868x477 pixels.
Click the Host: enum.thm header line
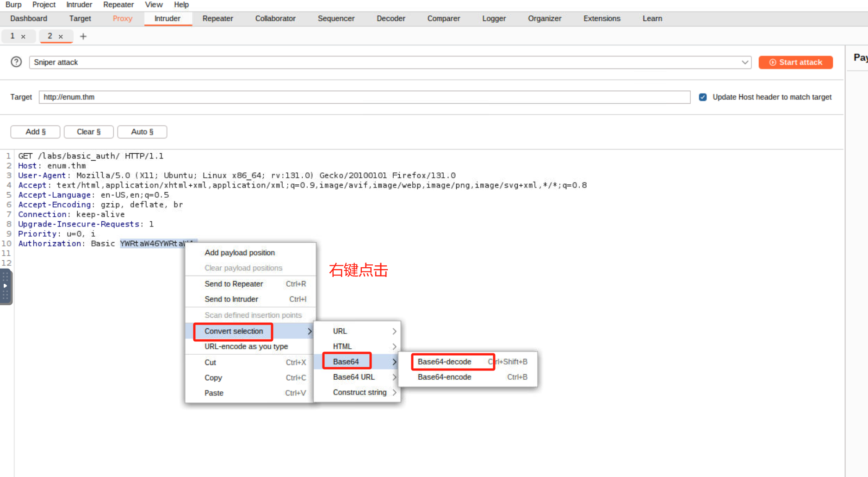coord(52,166)
